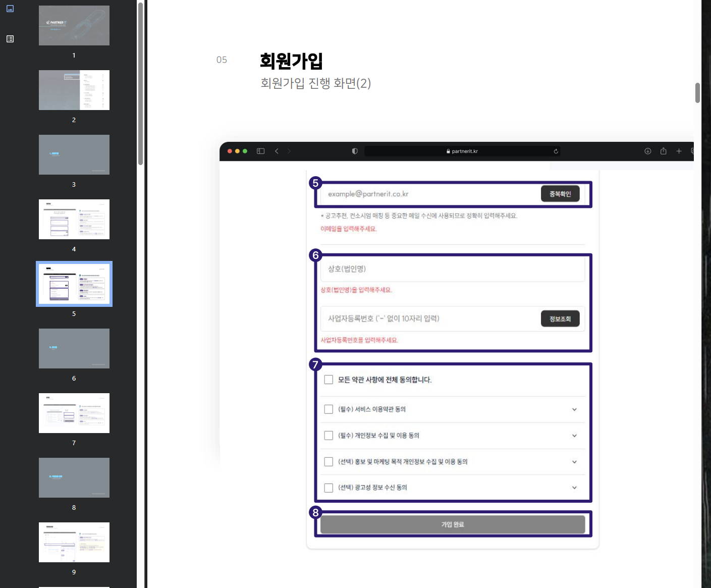Click the new tab plus icon
Screen dimensions: 711x588
click(x=679, y=151)
